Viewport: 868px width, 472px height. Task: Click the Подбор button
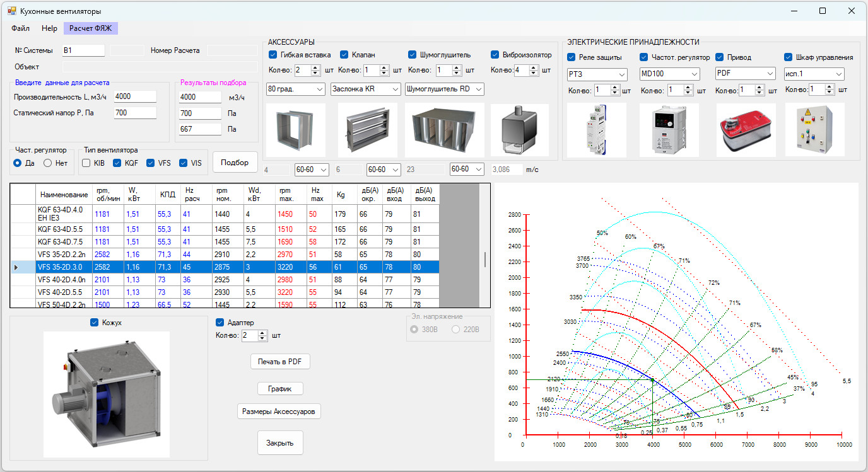235,162
